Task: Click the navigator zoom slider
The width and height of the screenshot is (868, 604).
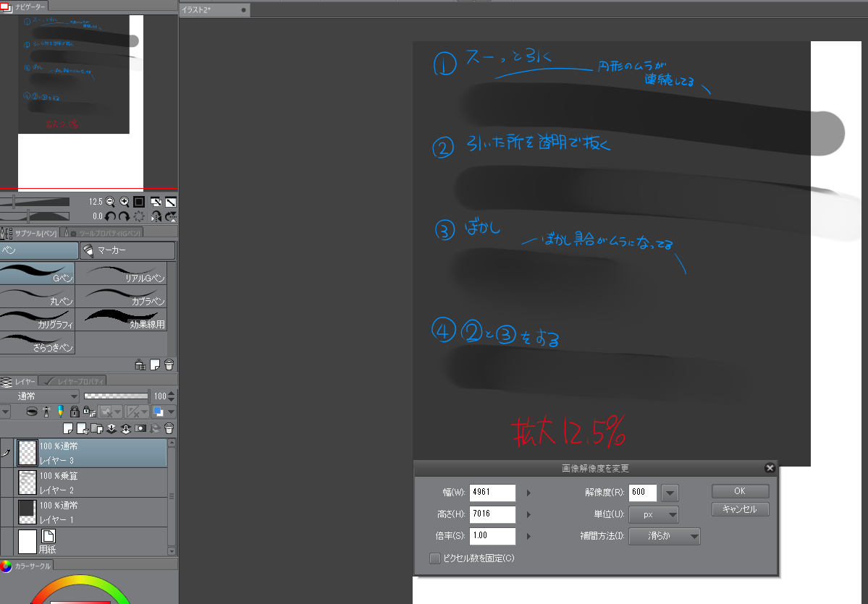Action: coord(35,202)
